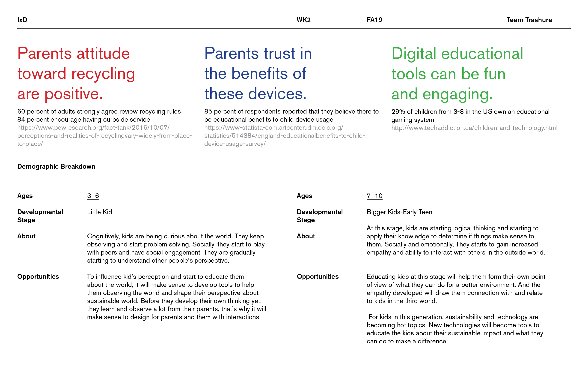Click the 60 percent of adults statistic
Image resolution: width=588 pixels, height=381 pixels.
[x=99, y=111]
